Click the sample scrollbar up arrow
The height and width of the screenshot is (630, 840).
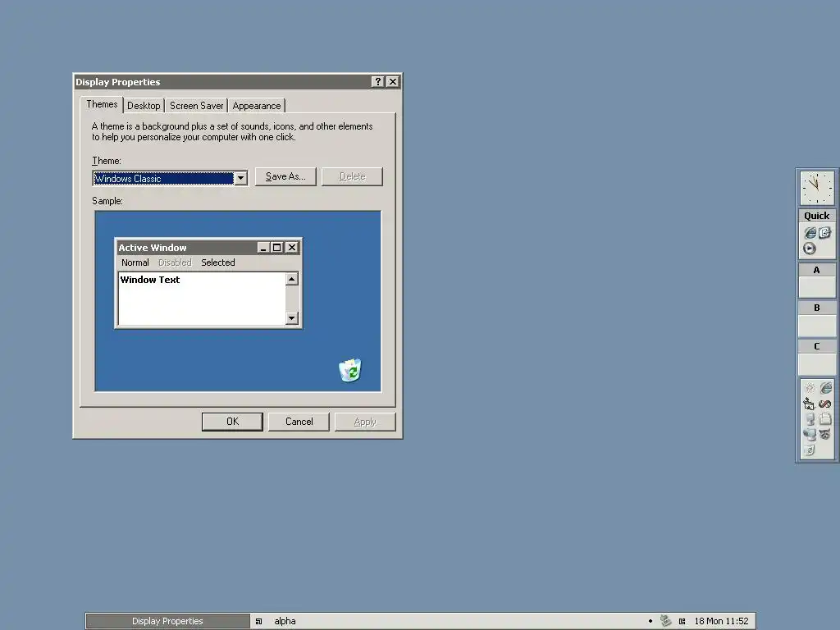point(292,279)
